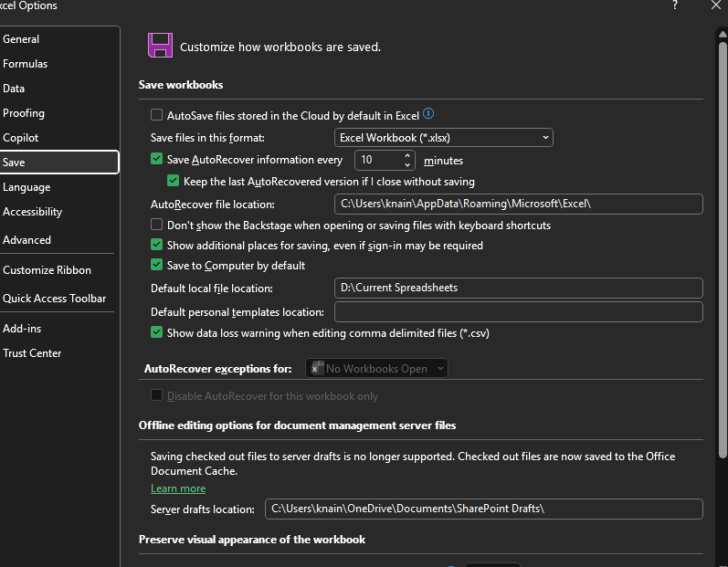Enable AutoSave files stored in the Cloud
The image size is (728, 567).
point(156,115)
